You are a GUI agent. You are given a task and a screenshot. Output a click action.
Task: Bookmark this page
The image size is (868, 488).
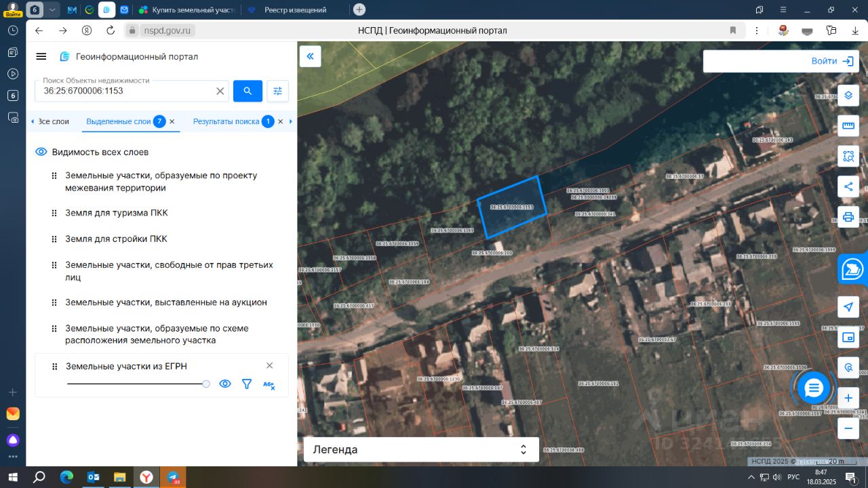[x=732, y=30]
